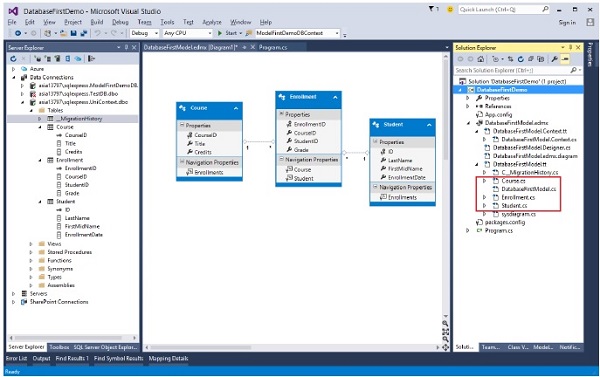Open the Build menu
The height and width of the screenshot is (377, 600).
click(x=96, y=22)
